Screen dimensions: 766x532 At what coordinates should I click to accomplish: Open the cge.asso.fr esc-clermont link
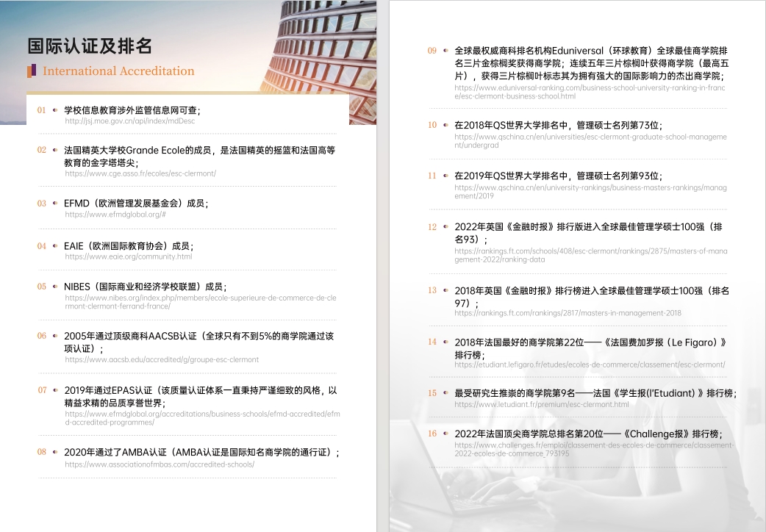click(140, 173)
